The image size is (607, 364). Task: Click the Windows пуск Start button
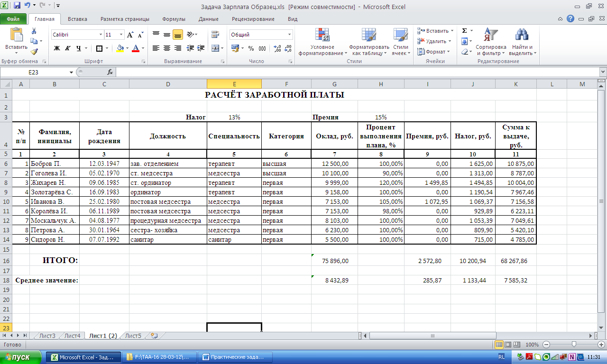pos(21,357)
